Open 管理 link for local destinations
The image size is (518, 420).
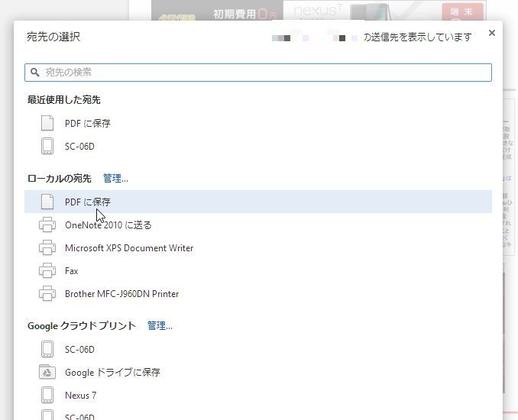[x=115, y=179]
